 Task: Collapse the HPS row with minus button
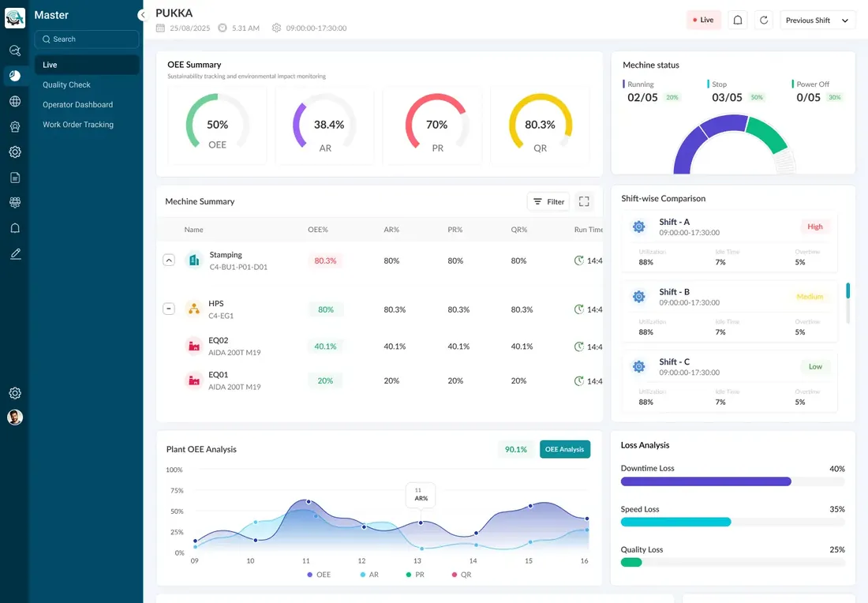click(x=169, y=309)
